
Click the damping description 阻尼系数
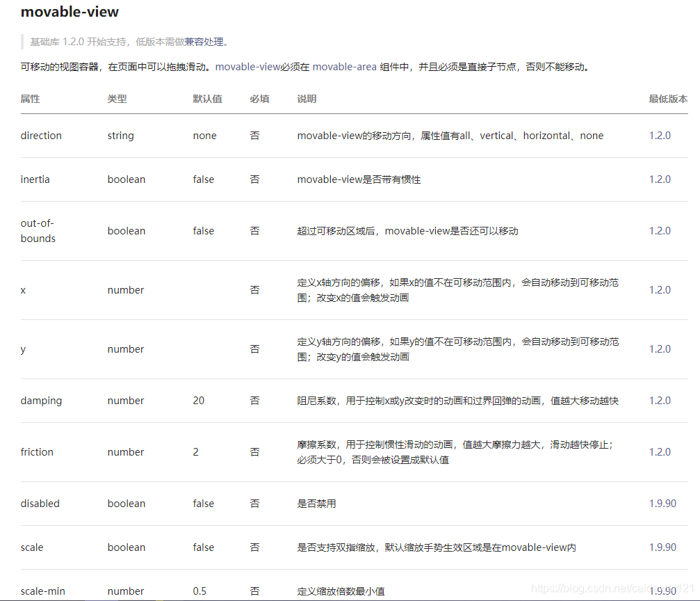tap(458, 401)
